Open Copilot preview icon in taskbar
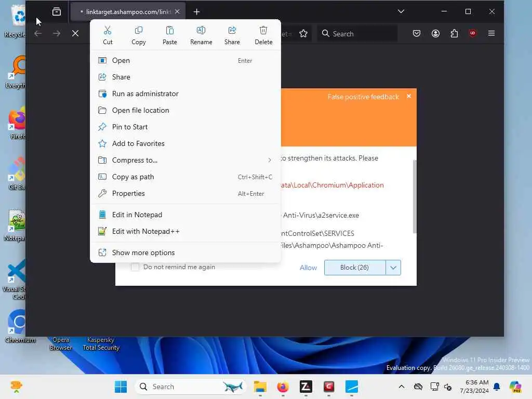 (x=515, y=387)
